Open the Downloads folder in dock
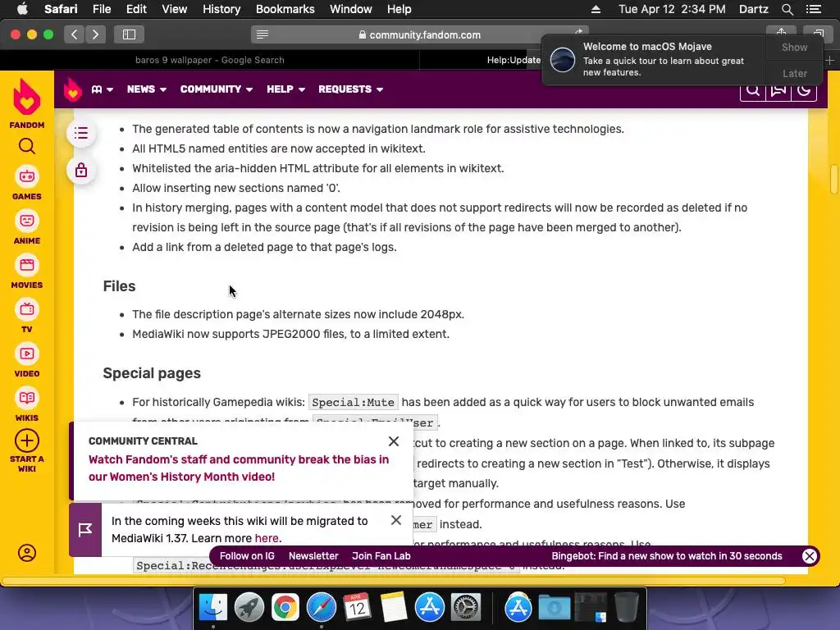This screenshot has width=840, height=630. pos(554,608)
